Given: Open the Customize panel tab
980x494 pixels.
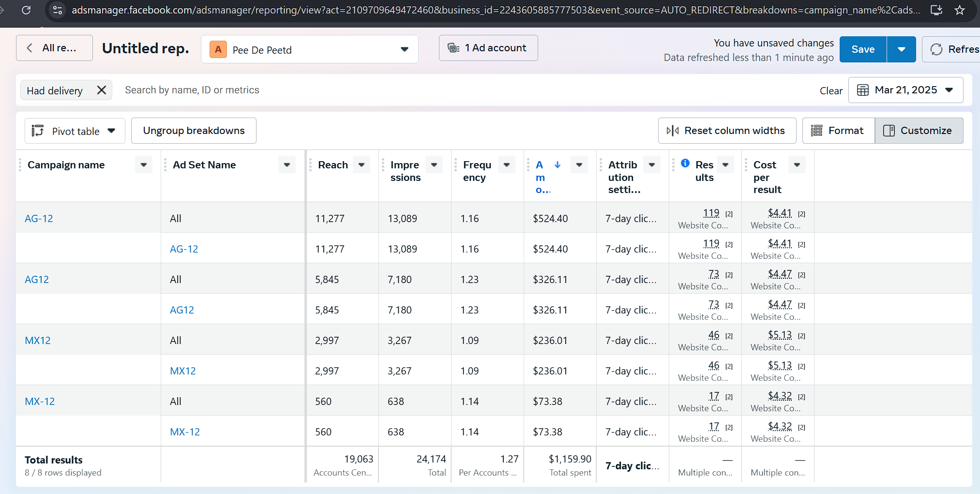Looking at the screenshot, I should tap(919, 131).
